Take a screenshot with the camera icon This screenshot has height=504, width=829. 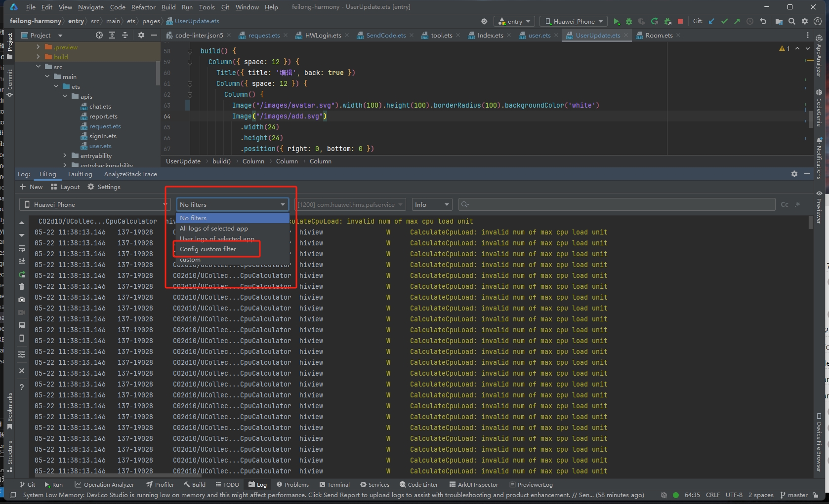22,300
